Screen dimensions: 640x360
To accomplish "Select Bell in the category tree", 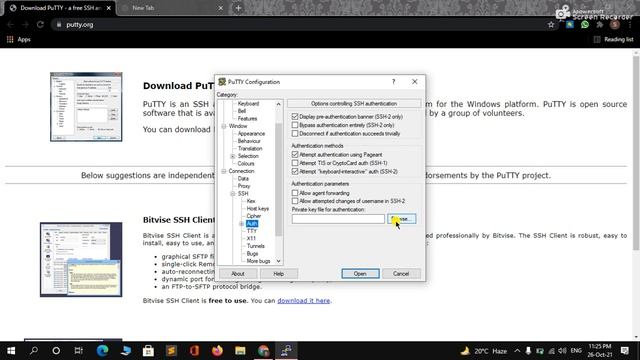I will point(242,111).
